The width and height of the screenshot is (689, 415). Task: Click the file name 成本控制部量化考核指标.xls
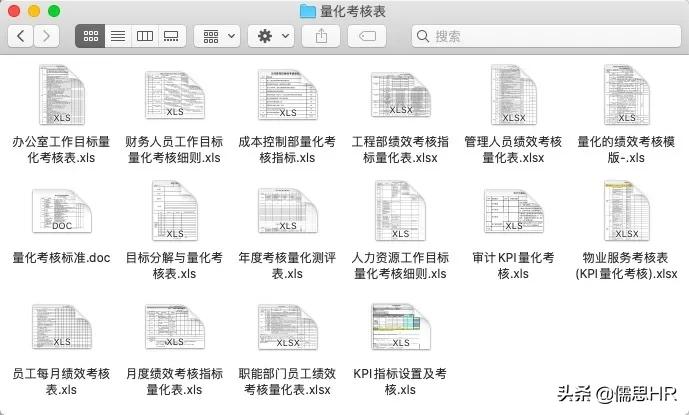tap(287, 149)
